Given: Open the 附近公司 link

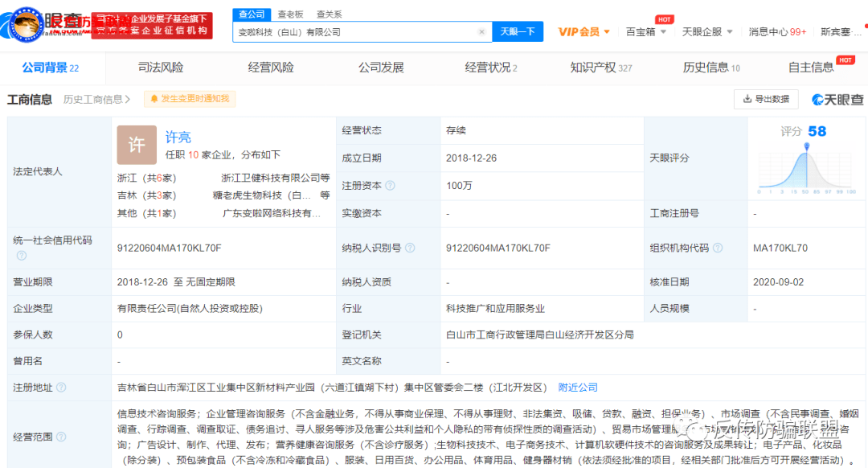Looking at the screenshot, I should [577, 386].
